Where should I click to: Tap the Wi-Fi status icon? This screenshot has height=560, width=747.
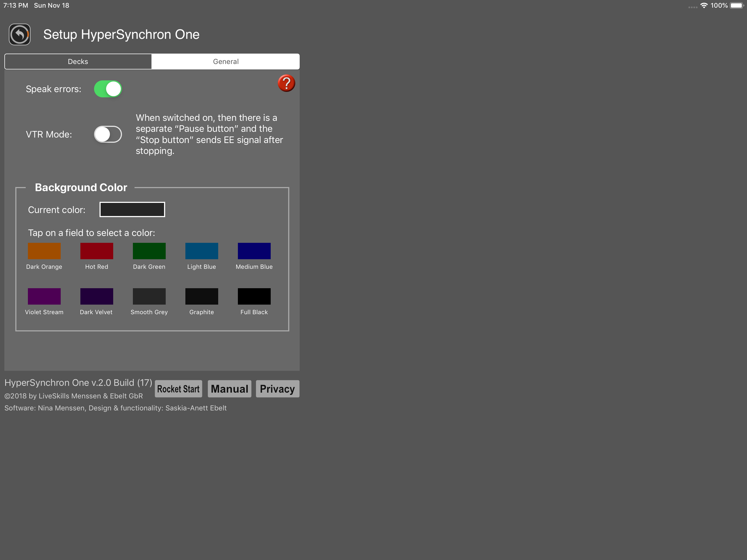tap(704, 5)
